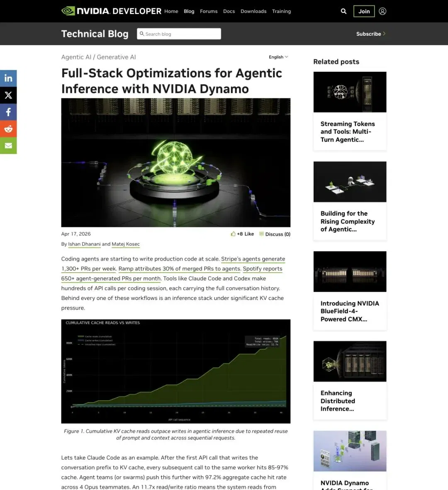Go to the Blog menu item

click(189, 11)
